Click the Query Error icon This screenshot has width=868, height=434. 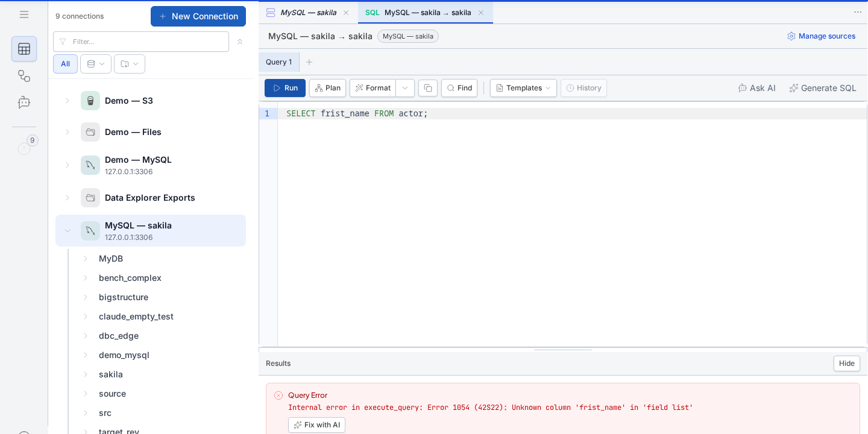pyautogui.click(x=278, y=395)
